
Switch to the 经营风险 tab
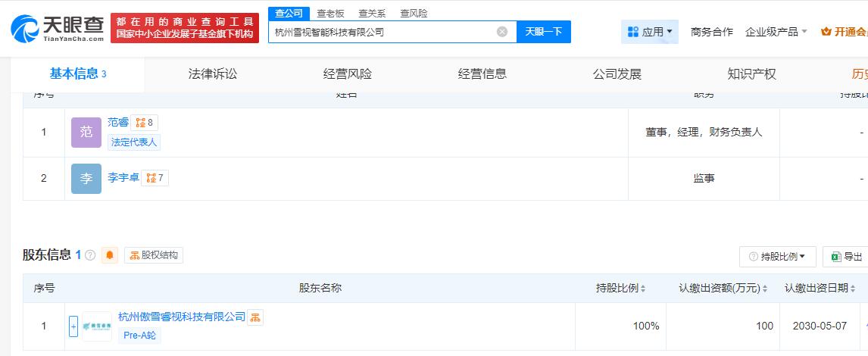tap(348, 73)
